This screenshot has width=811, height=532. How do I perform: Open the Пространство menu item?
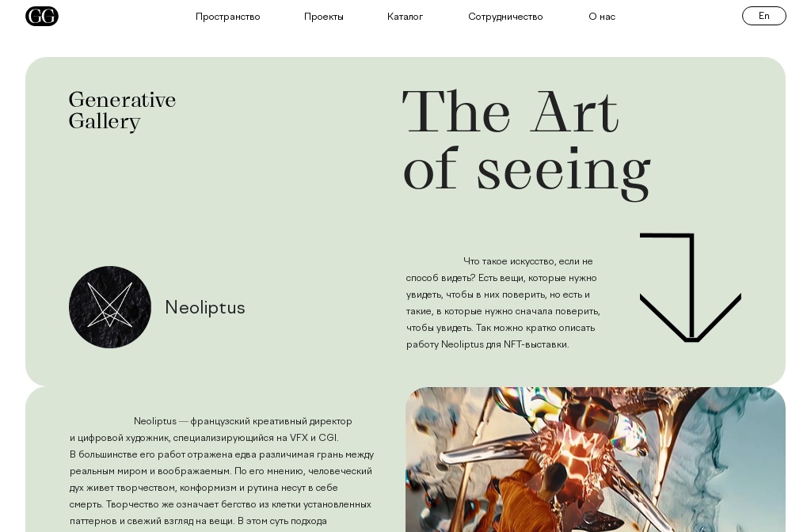coord(227,17)
